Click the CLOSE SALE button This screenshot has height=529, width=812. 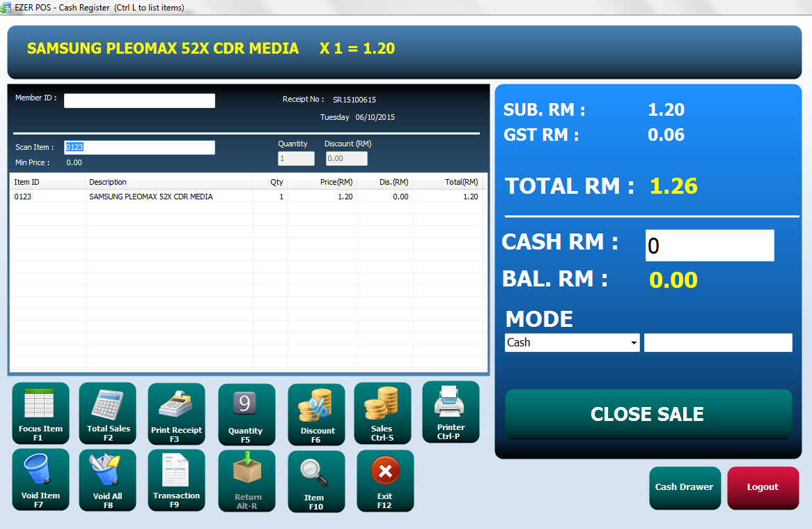[x=648, y=414]
